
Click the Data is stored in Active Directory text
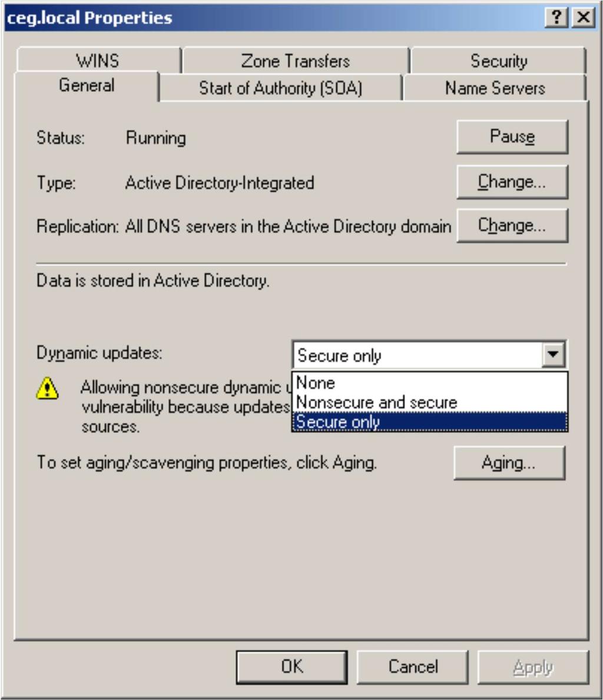click(x=153, y=281)
